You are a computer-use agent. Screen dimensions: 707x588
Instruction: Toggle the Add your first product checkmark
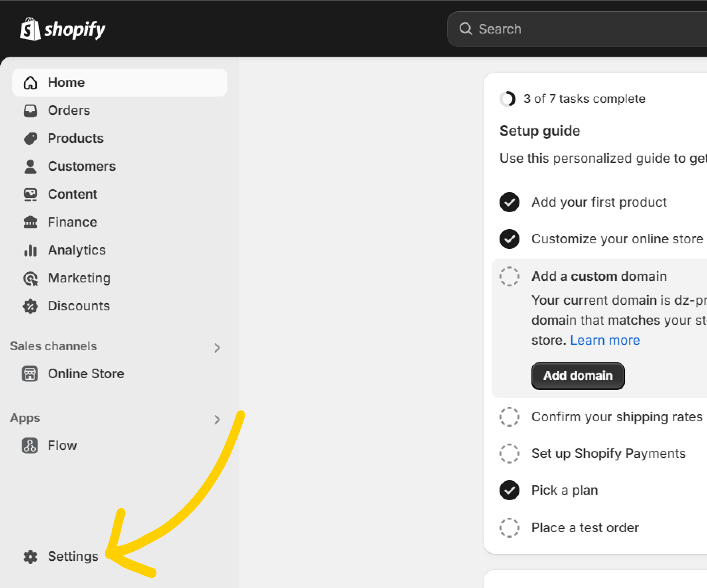pos(510,202)
